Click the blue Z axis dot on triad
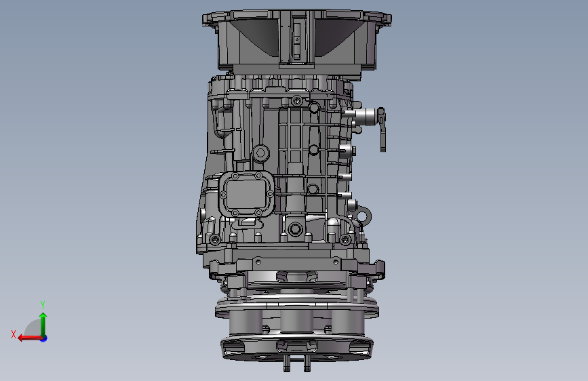This screenshot has height=381, width=588. 44,338
